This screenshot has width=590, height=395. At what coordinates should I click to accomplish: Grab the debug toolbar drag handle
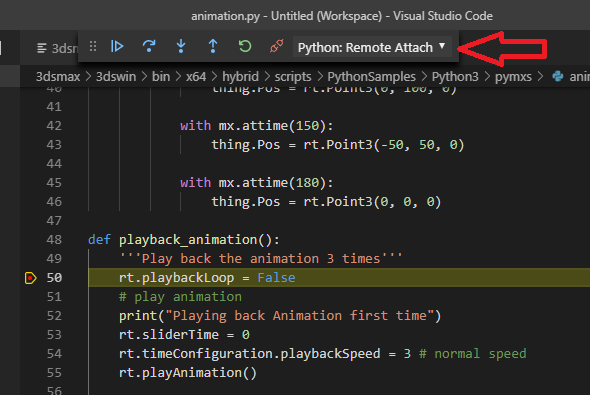coord(93,47)
